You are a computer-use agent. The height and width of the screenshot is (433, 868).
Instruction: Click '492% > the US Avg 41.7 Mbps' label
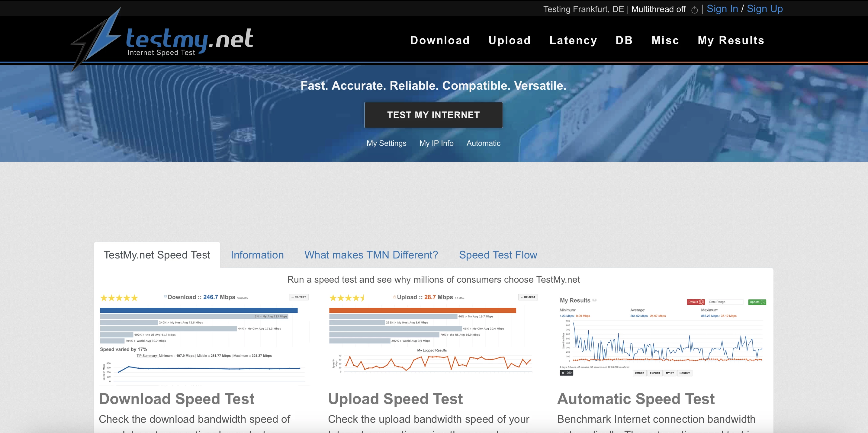coord(155,335)
